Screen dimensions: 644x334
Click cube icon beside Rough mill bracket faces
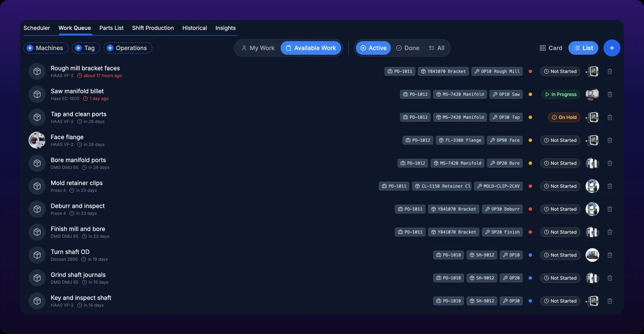point(37,72)
